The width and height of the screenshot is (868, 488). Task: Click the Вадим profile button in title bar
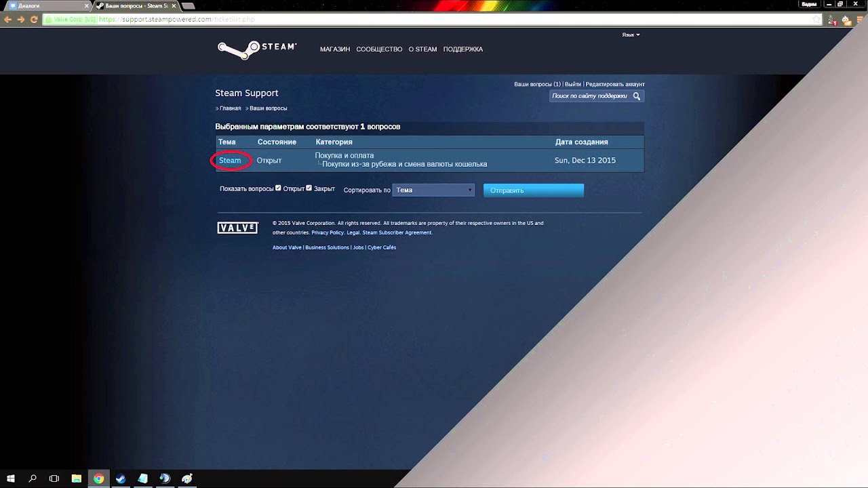tap(809, 4)
